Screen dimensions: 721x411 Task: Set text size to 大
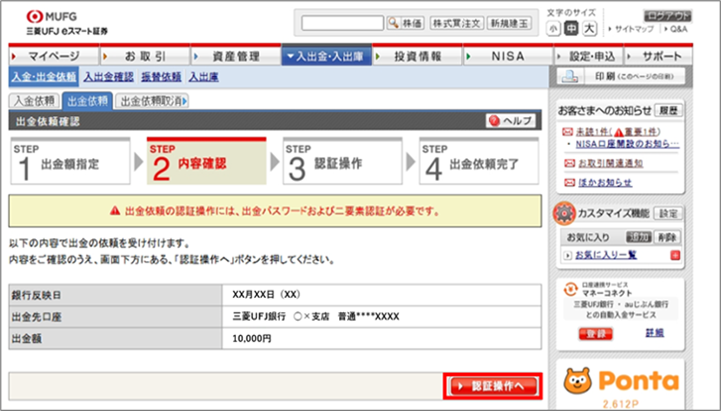[x=589, y=29]
